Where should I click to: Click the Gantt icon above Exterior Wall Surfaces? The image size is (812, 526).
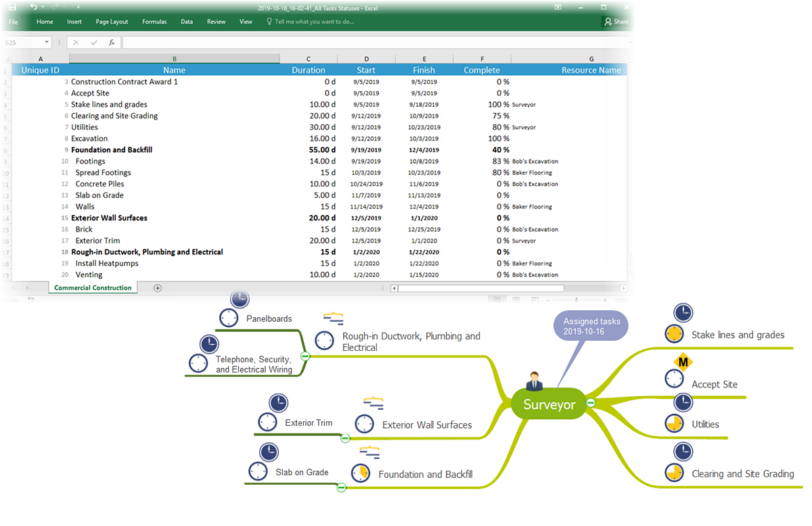(374, 404)
